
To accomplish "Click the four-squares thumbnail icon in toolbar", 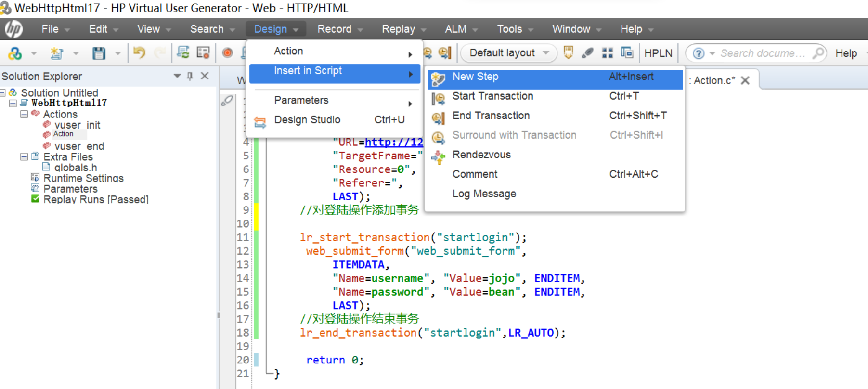I will point(608,53).
